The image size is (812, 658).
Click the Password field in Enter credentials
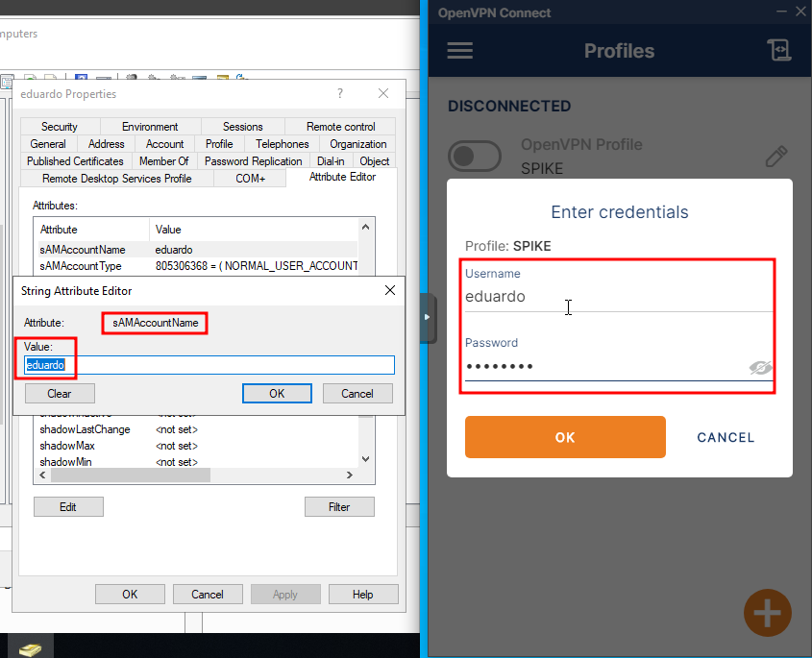pos(606,367)
